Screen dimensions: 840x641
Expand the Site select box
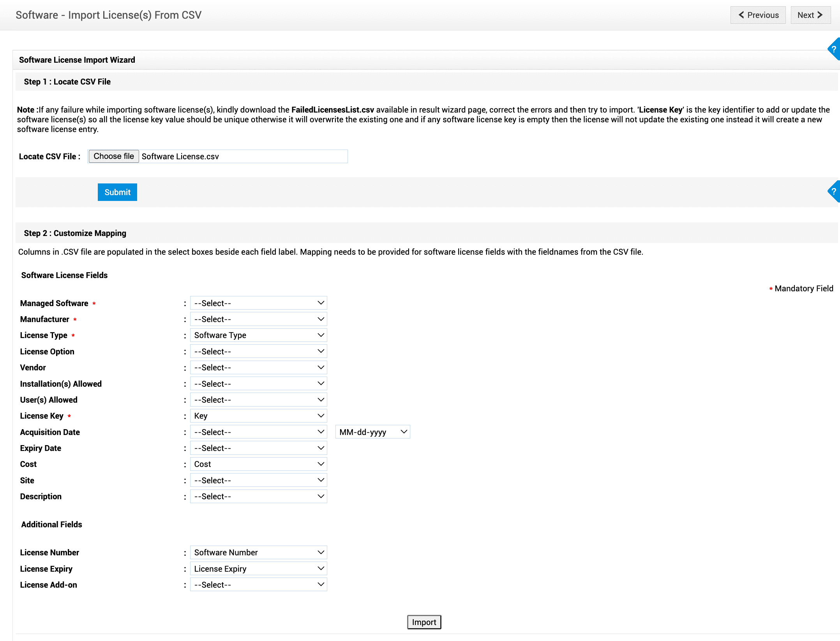pyautogui.click(x=258, y=481)
